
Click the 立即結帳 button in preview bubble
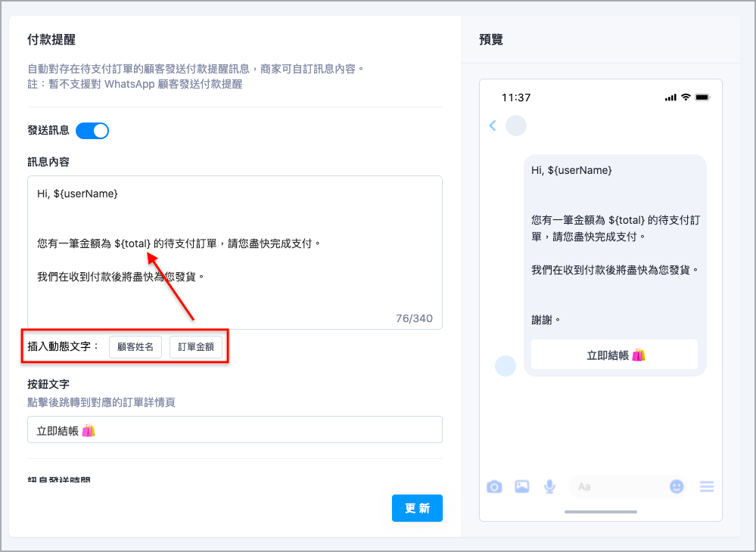(614, 355)
